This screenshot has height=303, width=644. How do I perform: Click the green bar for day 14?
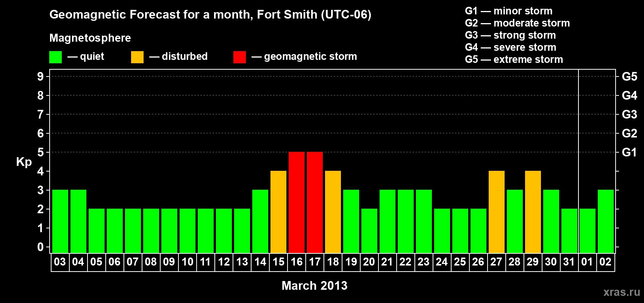coord(260,221)
